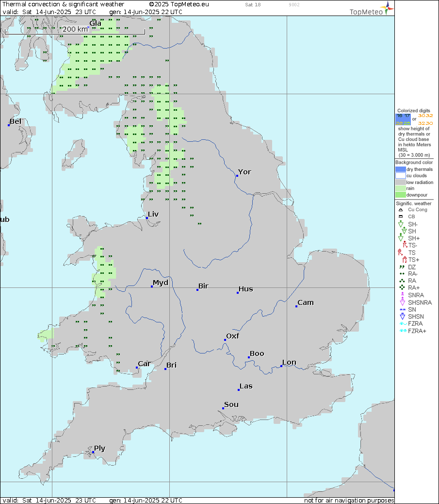The image size is (439, 504).
Task: Click the SNRA sleet symbol
Action: 402,294
